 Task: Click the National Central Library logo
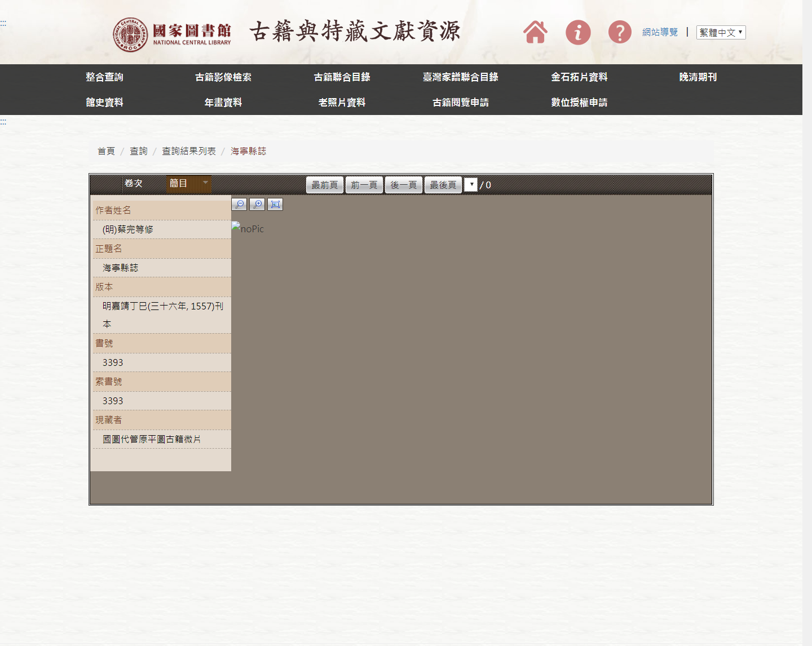coord(172,34)
